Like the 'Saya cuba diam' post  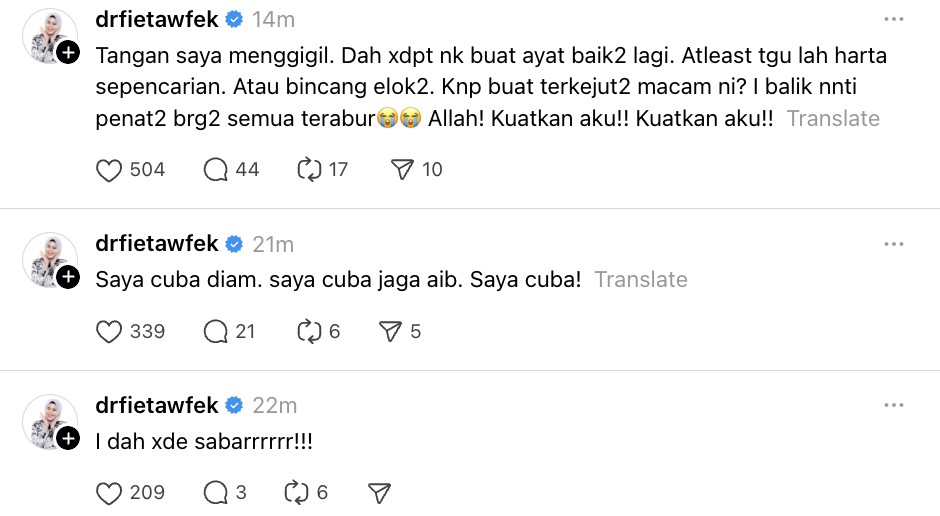(109, 331)
